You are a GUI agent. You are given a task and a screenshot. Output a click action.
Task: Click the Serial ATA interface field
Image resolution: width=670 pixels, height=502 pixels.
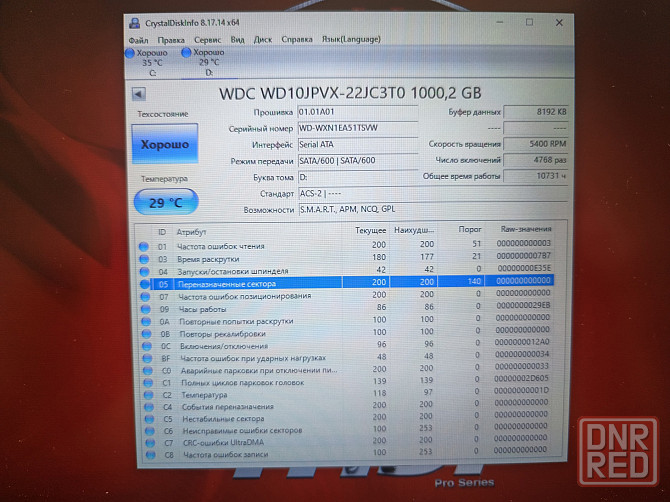(358, 144)
